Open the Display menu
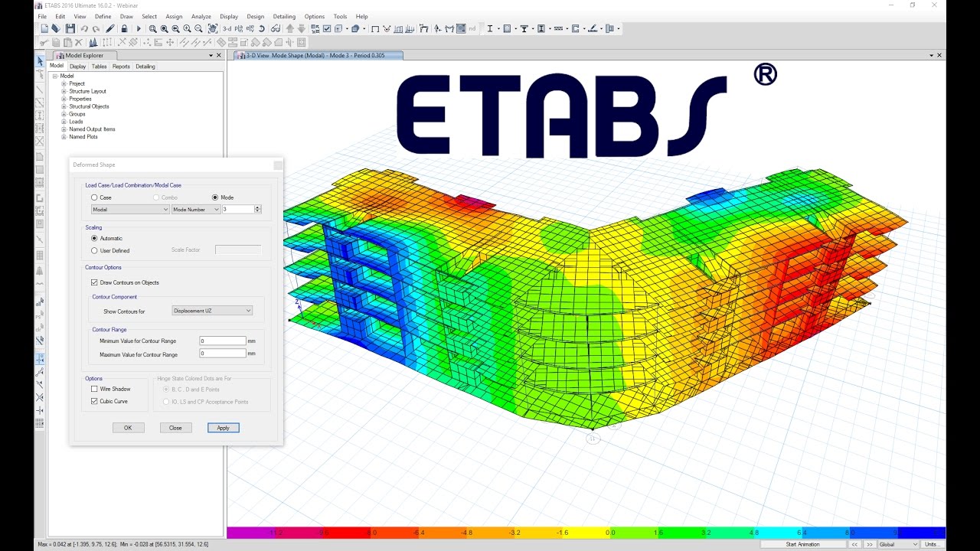 pyautogui.click(x=228, y=16)
